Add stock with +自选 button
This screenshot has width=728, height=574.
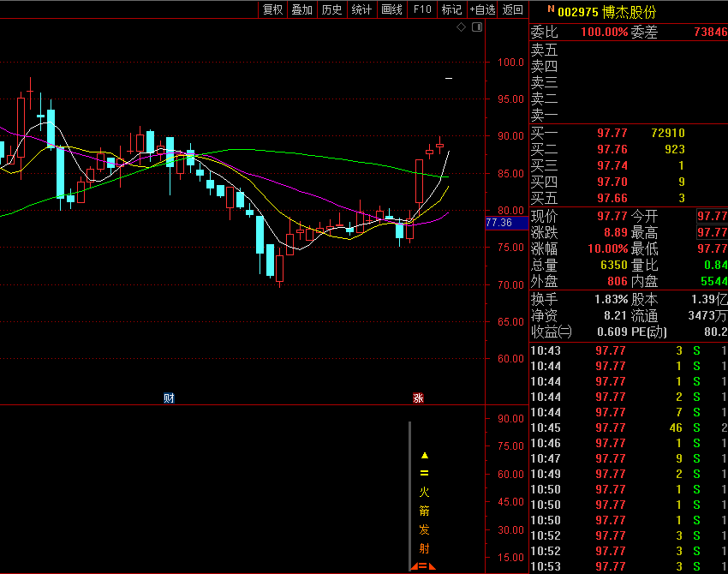click(482, 9)
